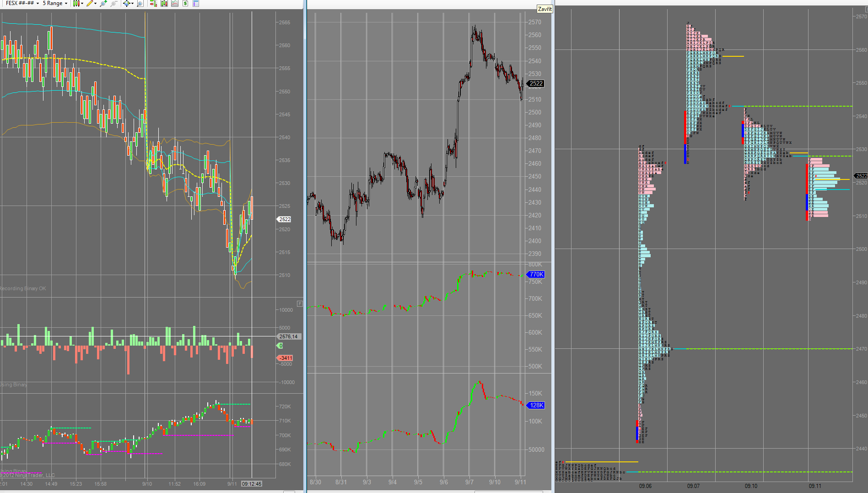
Task: Click the 8/30 date label on the middle chart
Action: pyautogui.click(x=315, y=482)
